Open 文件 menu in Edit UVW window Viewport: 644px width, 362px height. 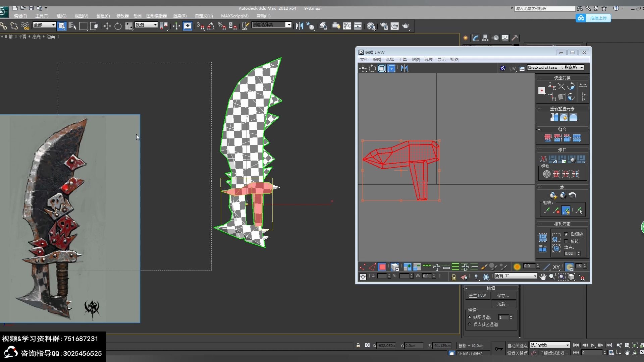[364, 60]
